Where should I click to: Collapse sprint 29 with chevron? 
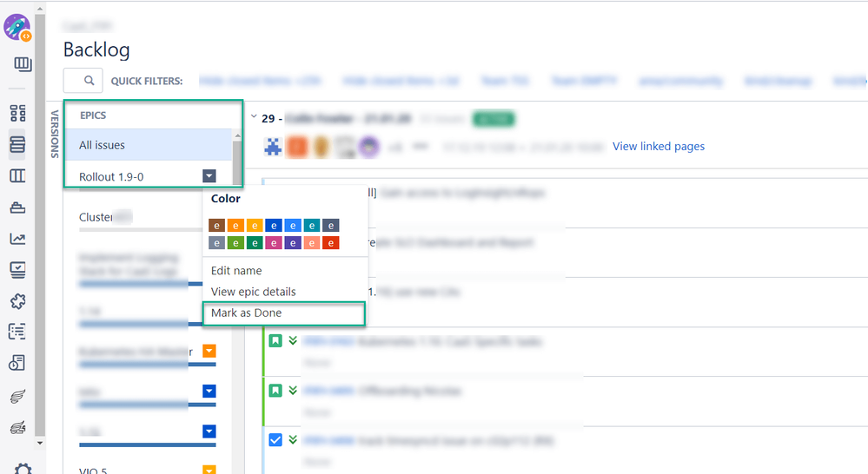pyautogui.click(x=254, y=116)
